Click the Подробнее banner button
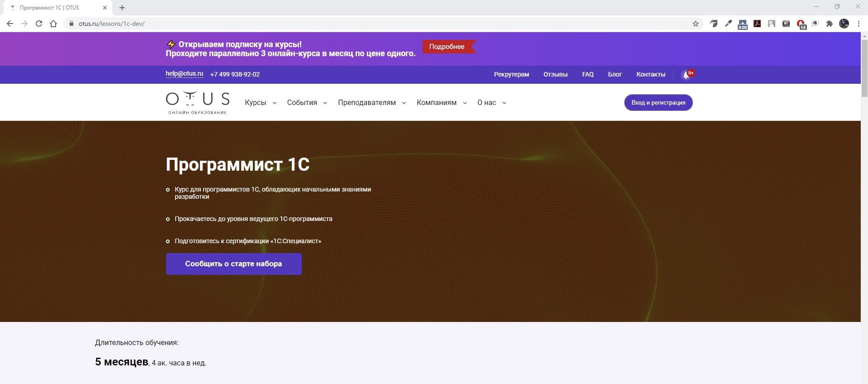 [x=448, y=47]
